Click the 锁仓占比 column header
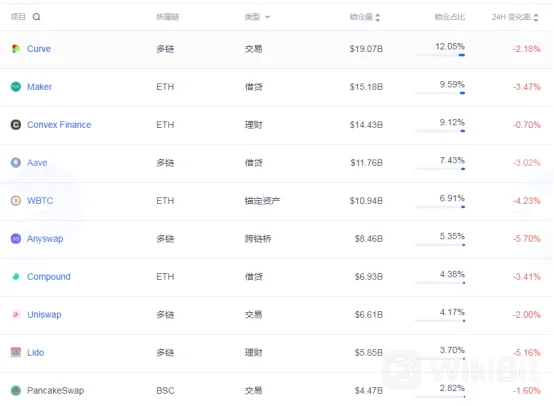 click(x=449, y=17)
